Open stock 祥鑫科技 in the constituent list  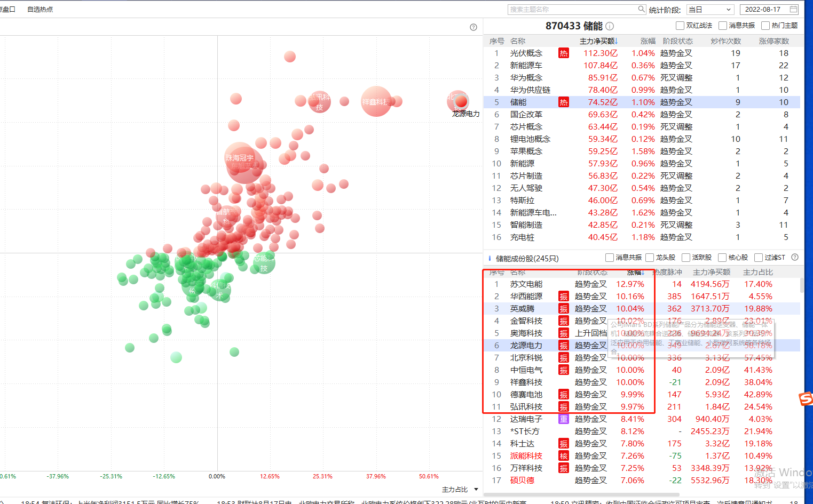(x=526, y=382)
